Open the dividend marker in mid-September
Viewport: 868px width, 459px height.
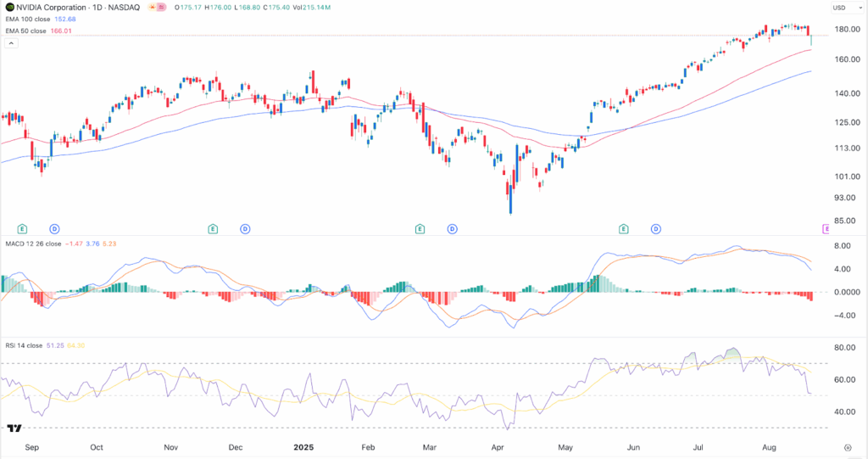54,228
